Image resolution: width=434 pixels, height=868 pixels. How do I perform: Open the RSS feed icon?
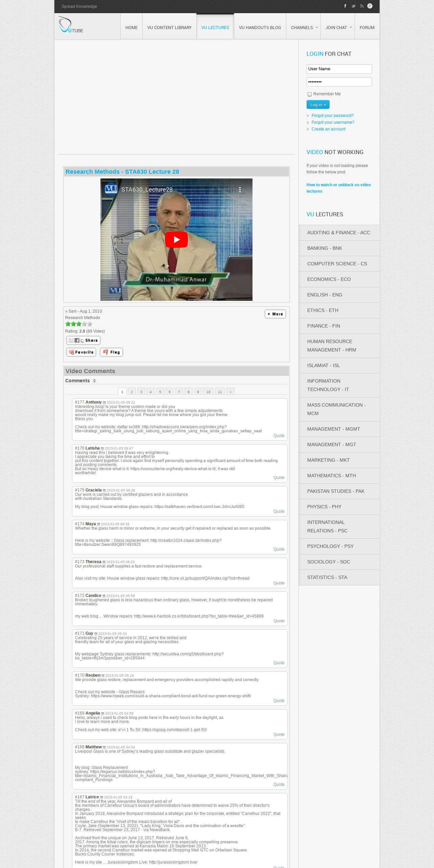(362, 6)
